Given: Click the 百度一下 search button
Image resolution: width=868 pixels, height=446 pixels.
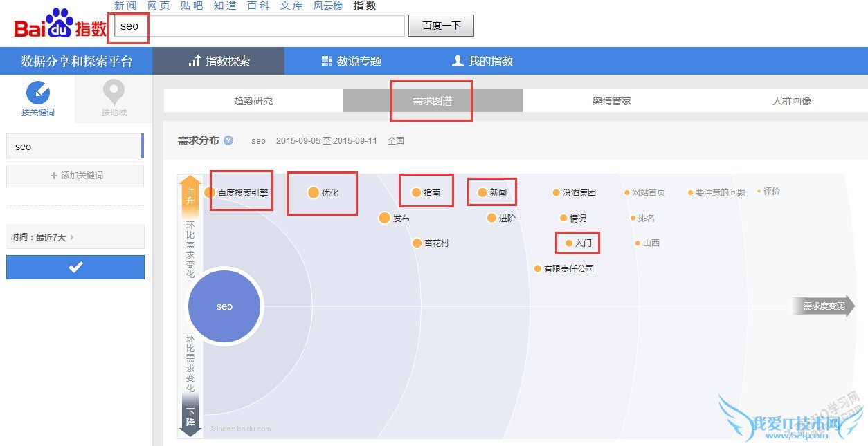Looking at the screenshot, I should pyautogui.click(x=441, y=25).
